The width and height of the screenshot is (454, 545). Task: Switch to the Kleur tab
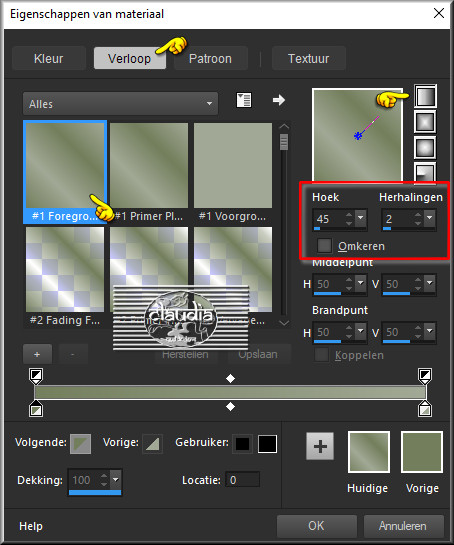tap(49, 58)
